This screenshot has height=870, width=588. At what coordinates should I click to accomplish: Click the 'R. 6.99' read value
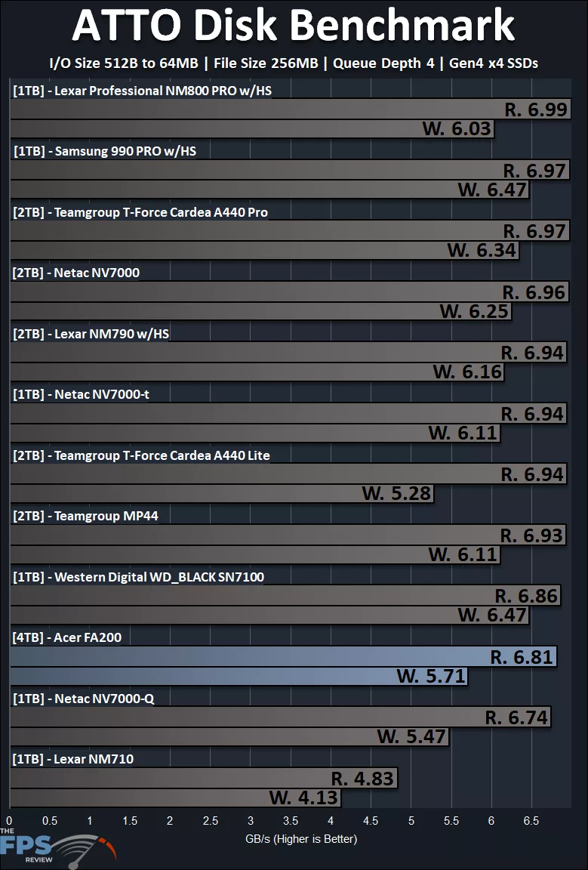pyautogui.click(x=536, y=110)
